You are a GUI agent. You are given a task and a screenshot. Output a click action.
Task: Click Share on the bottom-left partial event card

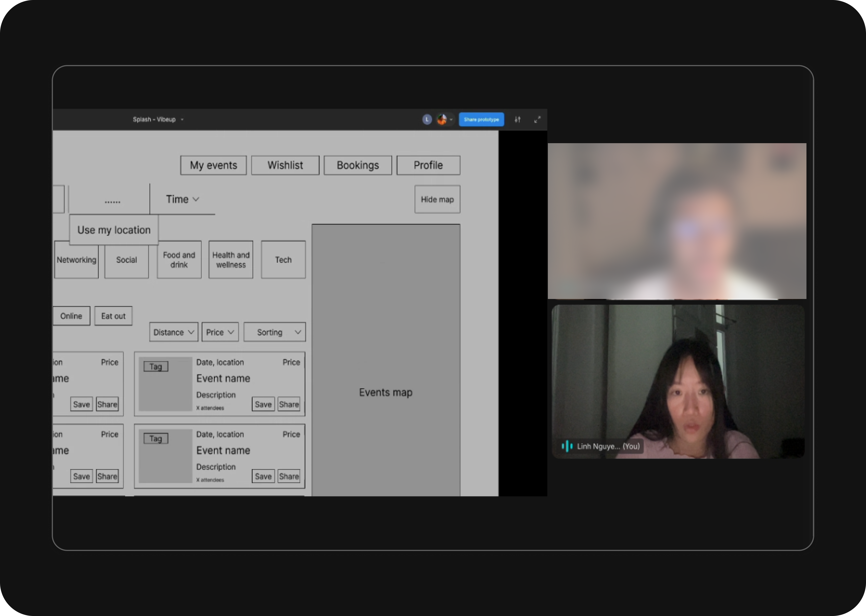(x=107, y=476)
